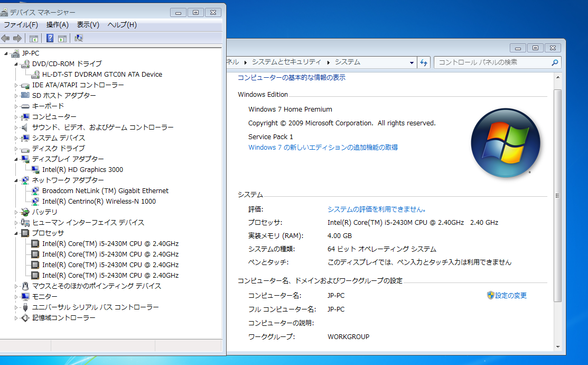This screenshot has height=365, width=588.
Task: Select the Intel Centrino Wireless-N 1000 icon
Action: click(x=35, y=201)
